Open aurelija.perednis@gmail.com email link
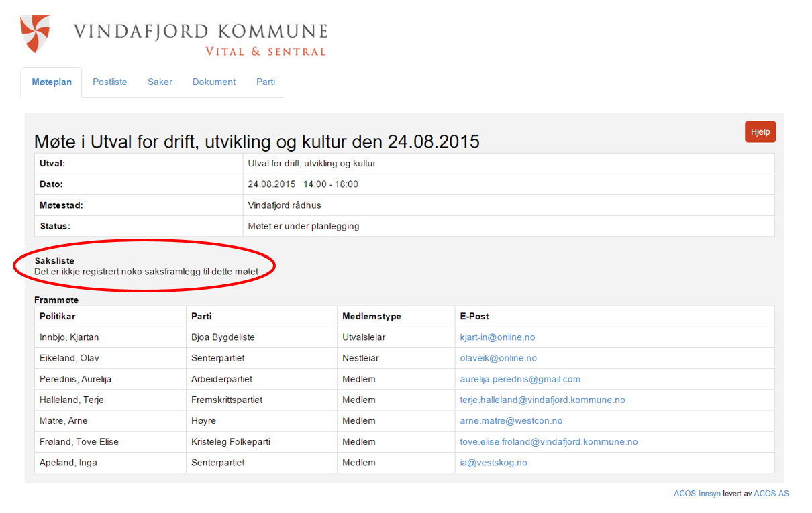Image resolution: width=812 pixels, height=513 pixels. [520, 379]
